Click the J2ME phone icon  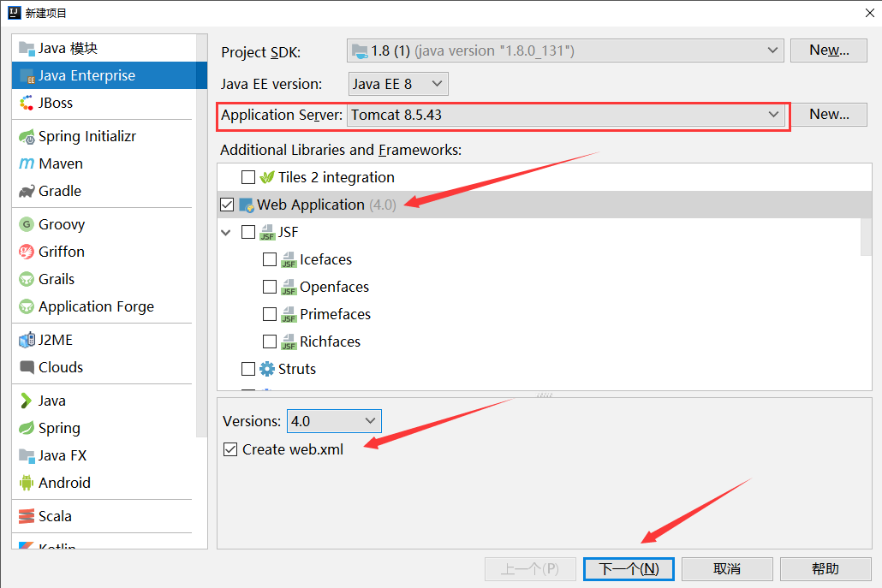coord(27,340)
